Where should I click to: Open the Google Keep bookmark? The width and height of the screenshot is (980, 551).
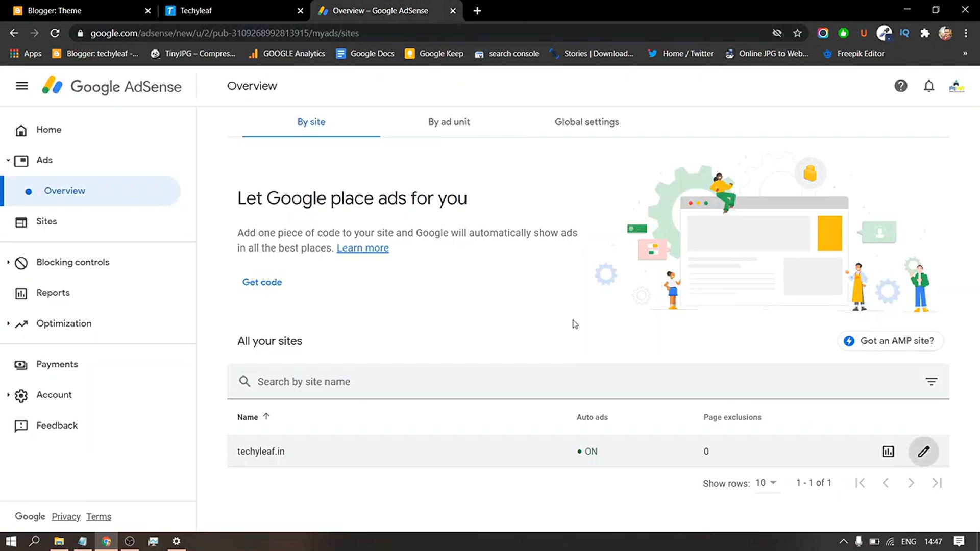(434, 54)
